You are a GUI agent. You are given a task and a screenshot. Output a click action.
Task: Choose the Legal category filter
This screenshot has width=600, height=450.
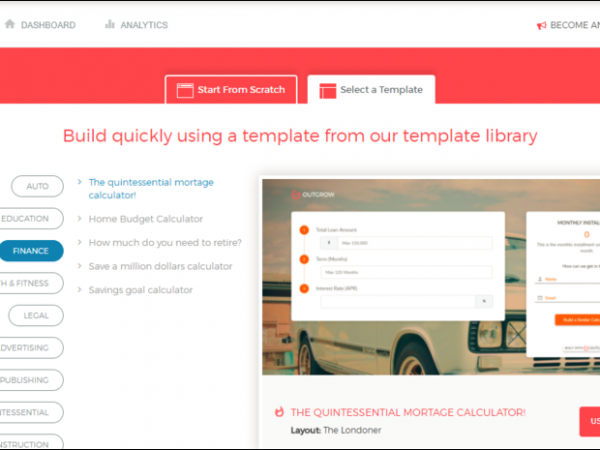pos(37,315)
